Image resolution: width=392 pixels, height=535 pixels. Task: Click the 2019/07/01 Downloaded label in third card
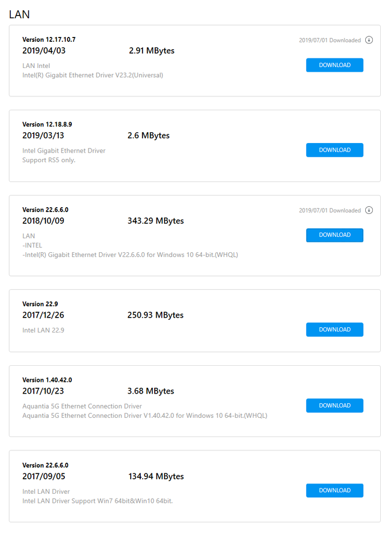point(330,210)
